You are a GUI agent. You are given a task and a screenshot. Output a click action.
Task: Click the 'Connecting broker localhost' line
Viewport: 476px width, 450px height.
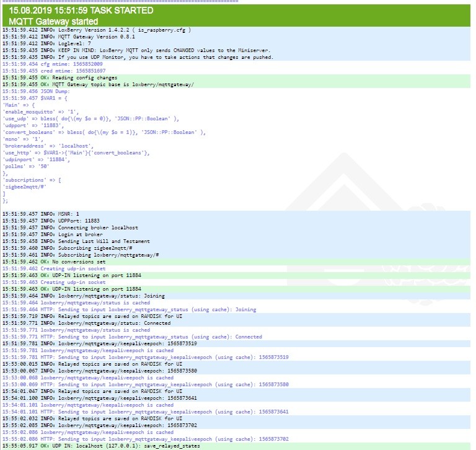pyautogui.click(x=70, y=227)
